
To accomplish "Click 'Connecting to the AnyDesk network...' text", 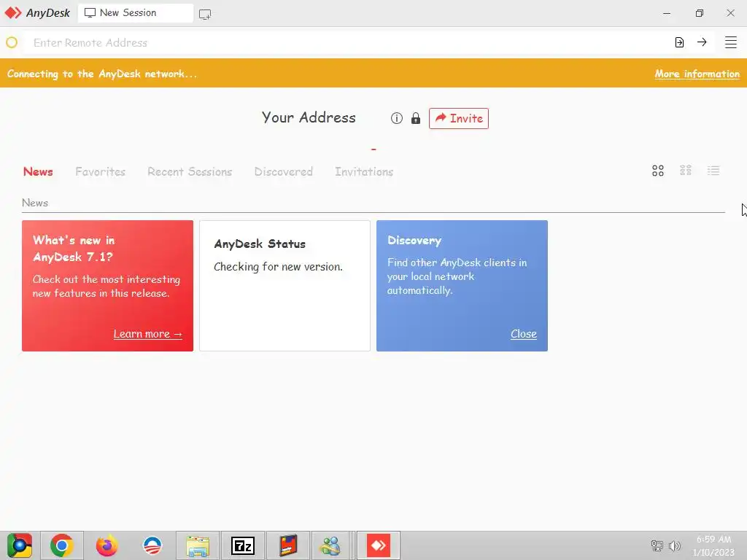I will tap(102, 74).
